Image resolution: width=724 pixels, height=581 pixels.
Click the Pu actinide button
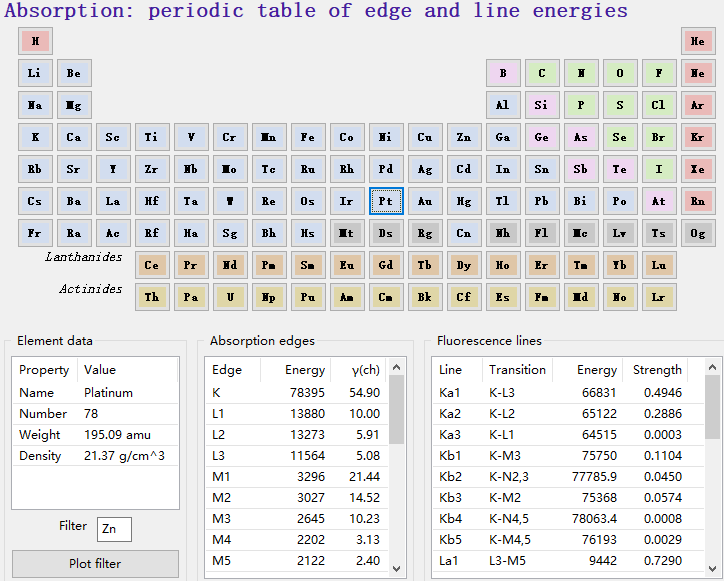coord(308,297)
